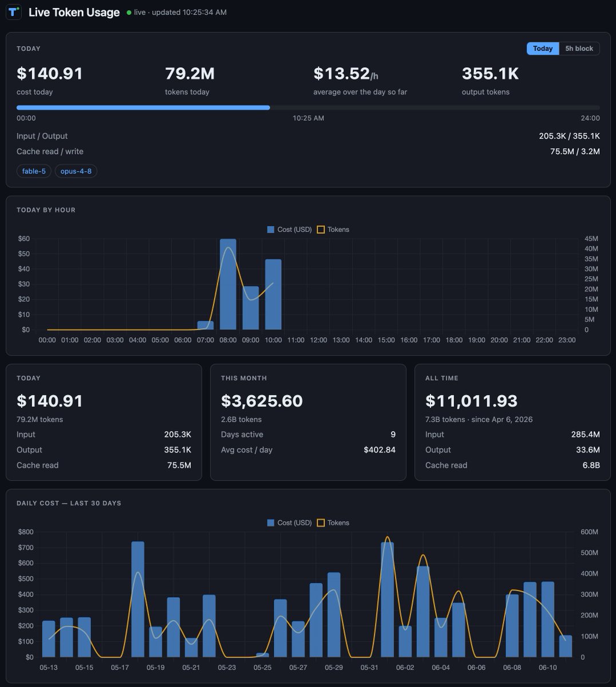Click the Today card Cache read 75.5M value
The width and height of the screenshot is (616, 687).
click(179, 465)
